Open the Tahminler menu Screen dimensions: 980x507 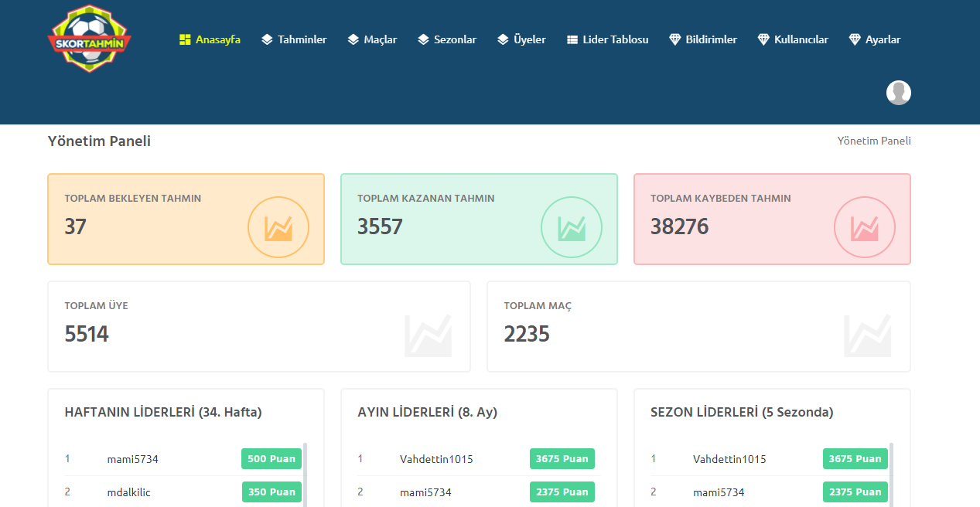294,39
